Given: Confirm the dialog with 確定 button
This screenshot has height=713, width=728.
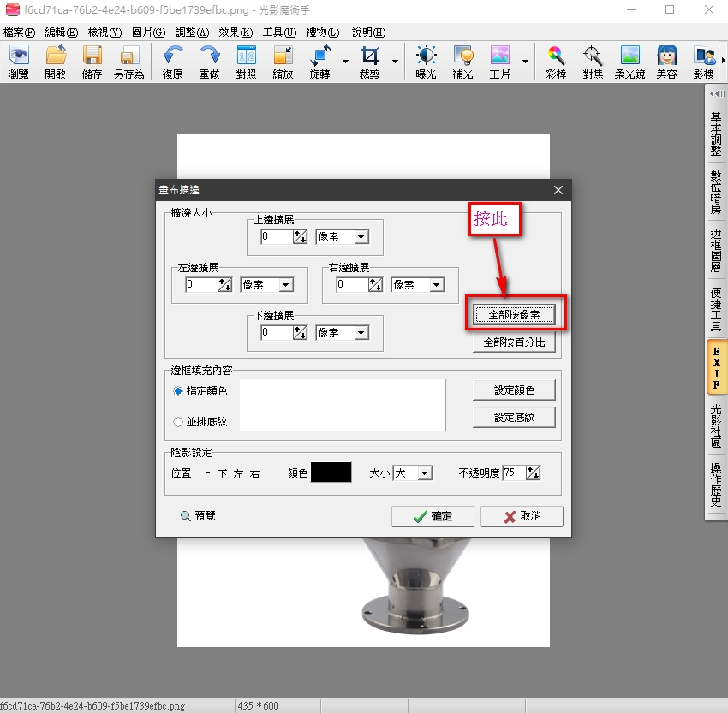Looking at the screenshot, I should pos(432,516).
